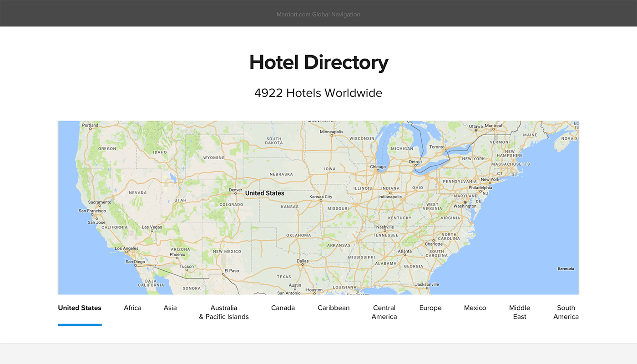Click Philadelphia on the map
637x364 pixels.
480,187
